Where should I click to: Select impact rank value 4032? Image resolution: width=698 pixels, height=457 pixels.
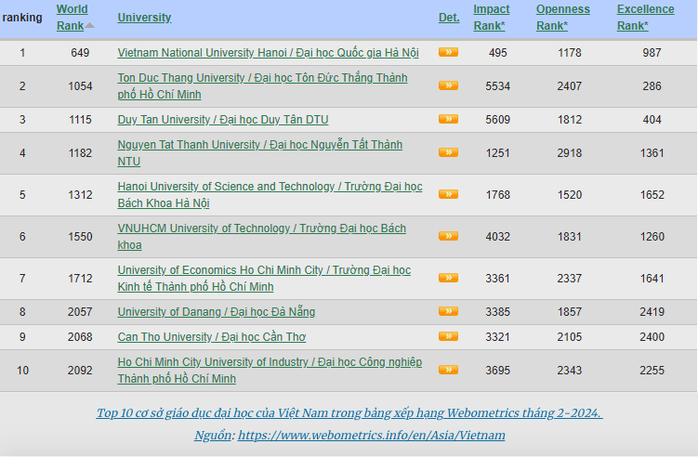pos(498,237)
